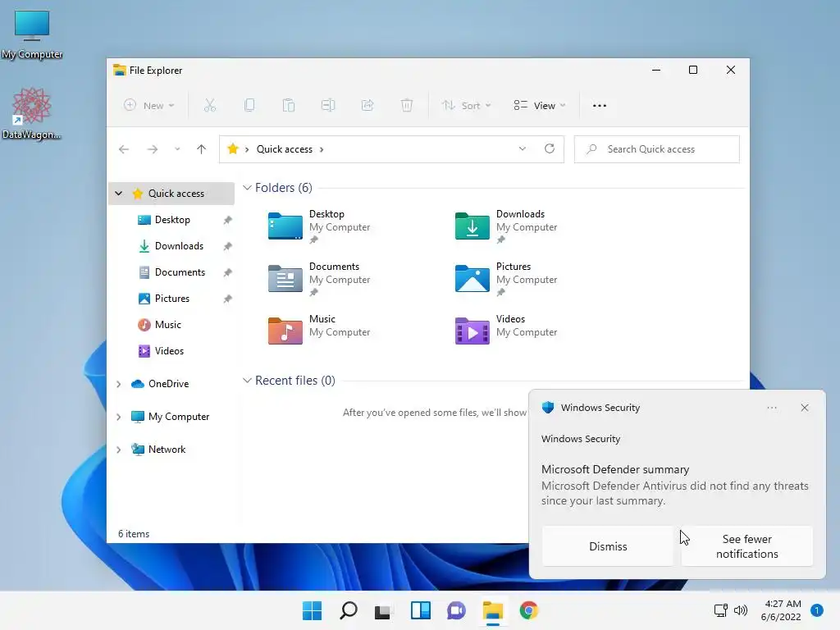Click the Cut scissors icon in toolbar

tap(209, 106)
